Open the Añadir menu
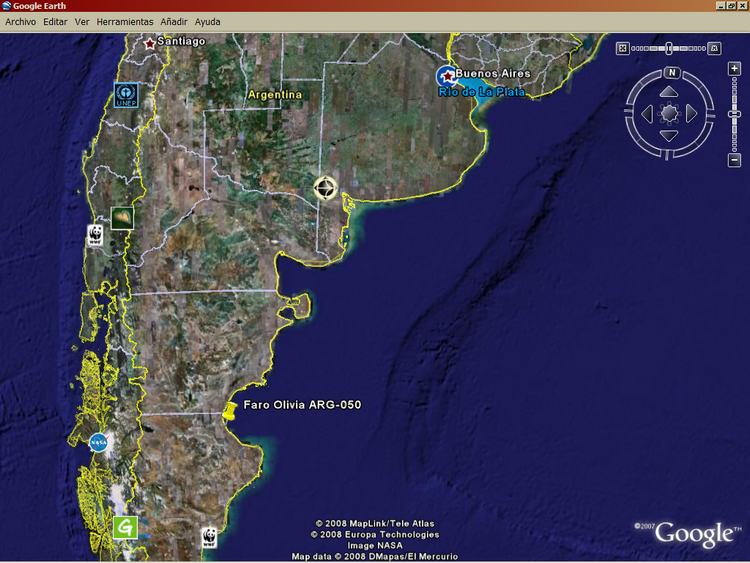This screenshot has height=563, width=750. (x=174, y=22)
